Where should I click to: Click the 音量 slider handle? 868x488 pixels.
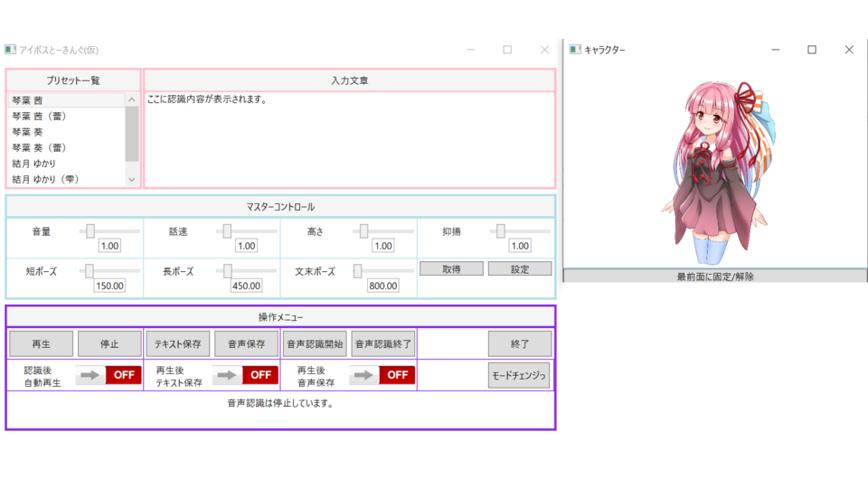click(90, 230)
